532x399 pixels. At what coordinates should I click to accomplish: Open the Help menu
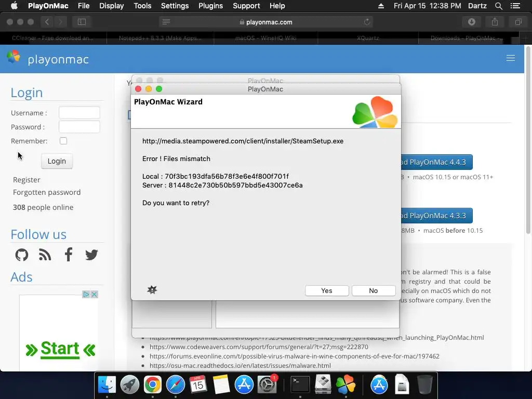tap(277, 6)
